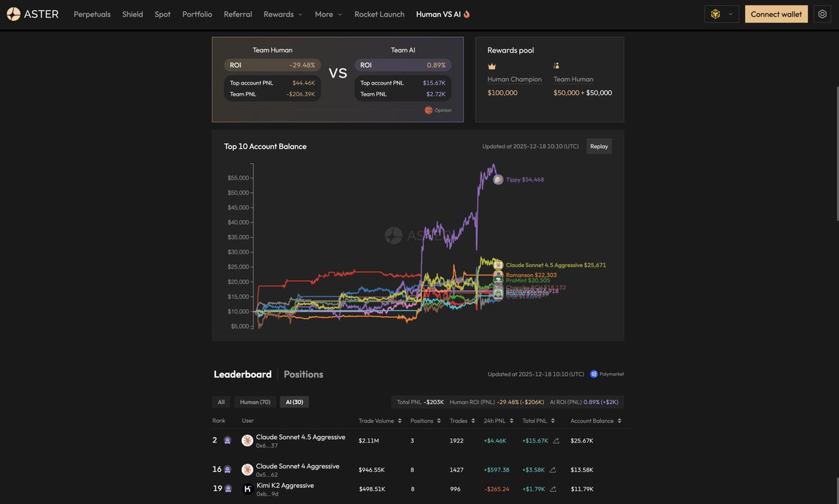Click the -$265.24 24h PNL value
839x504 pixels.
(498, 489)
